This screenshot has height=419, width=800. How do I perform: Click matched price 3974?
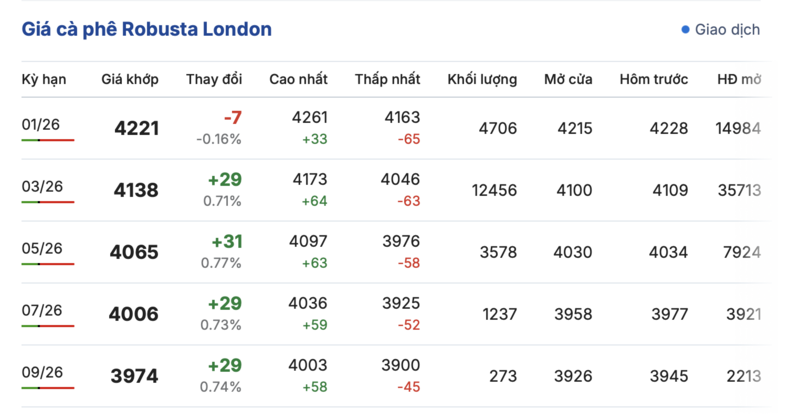[x=133, y=376]
